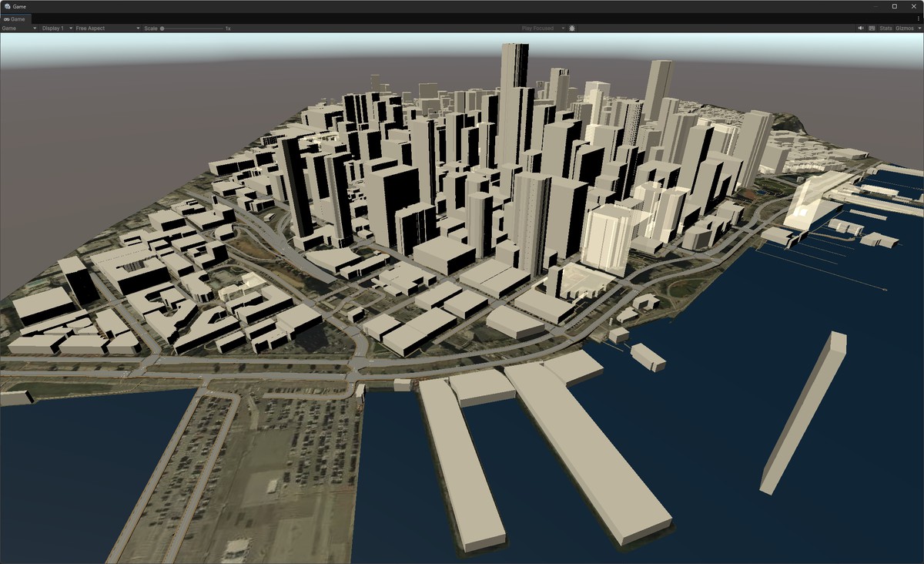Screen dimensions: 924x564
Task: Minimize the Game window
Action: [875, 6]
